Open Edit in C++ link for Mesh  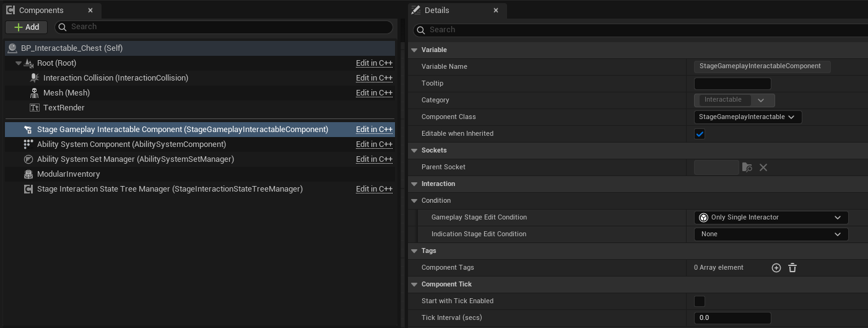point(374,93)
